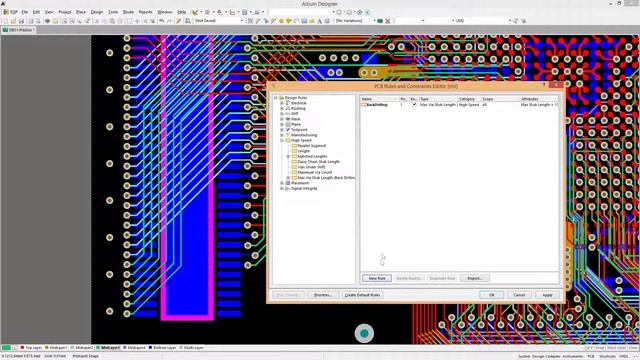Click Apply in the rules dialog
The width and height of the screenshot is (640, 360).
click(547, 295)
